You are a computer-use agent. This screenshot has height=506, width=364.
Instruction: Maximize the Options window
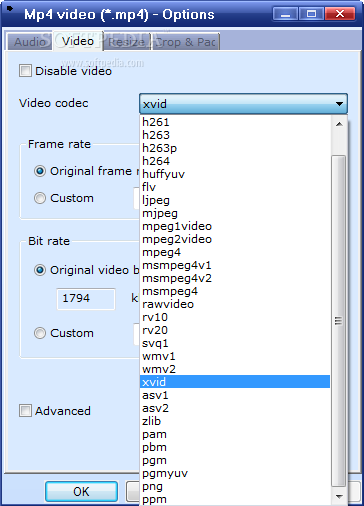coord(311,14)
